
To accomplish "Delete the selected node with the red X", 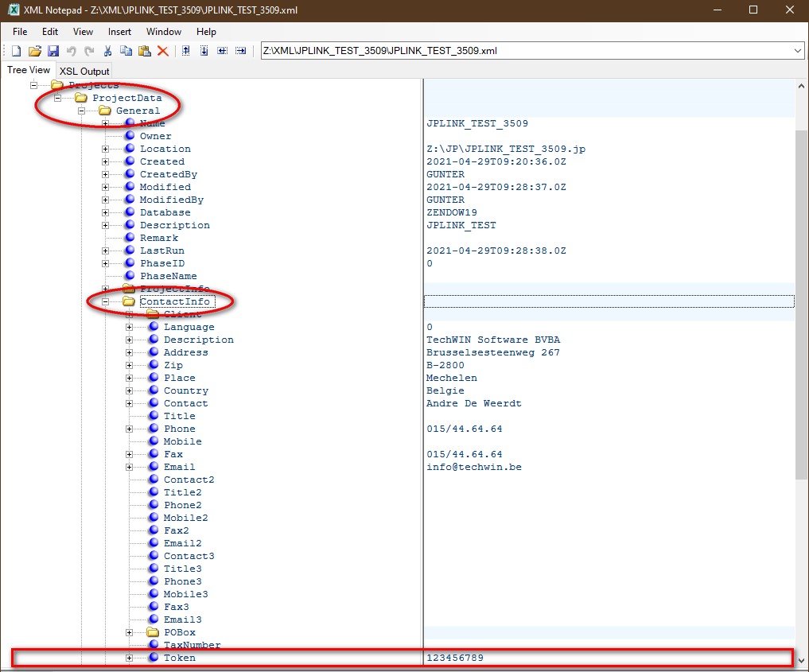I will click(163, 51).
